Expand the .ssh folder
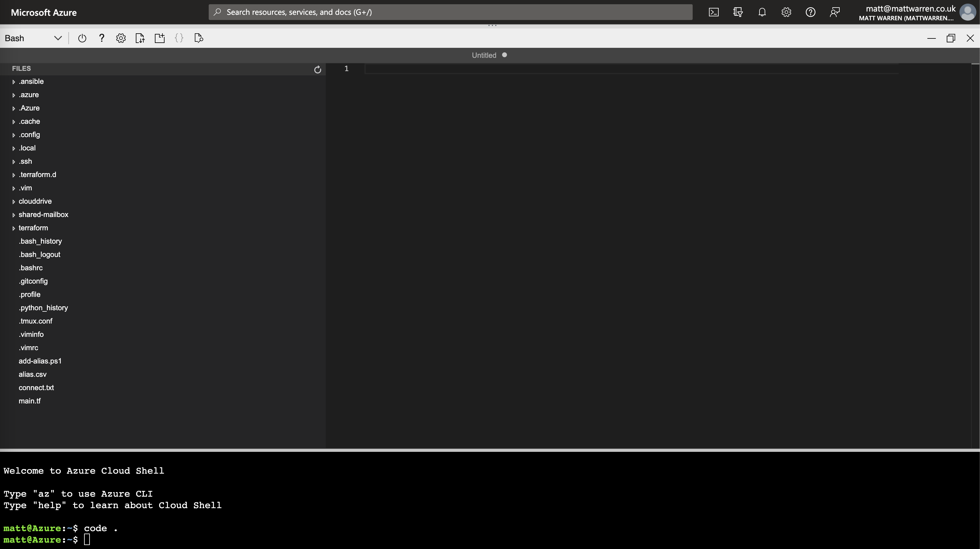Screen dimensions: 980x549 click(14, 162)
